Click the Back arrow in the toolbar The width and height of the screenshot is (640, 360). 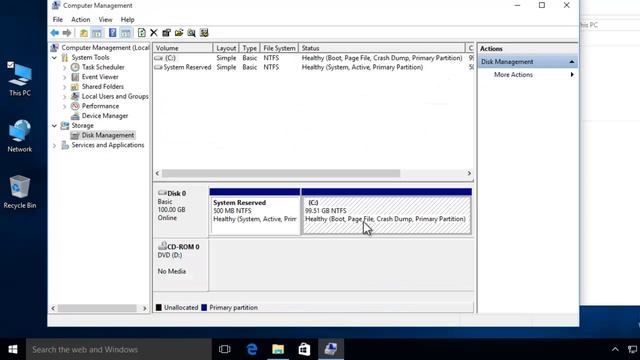[x=55, y=33]
